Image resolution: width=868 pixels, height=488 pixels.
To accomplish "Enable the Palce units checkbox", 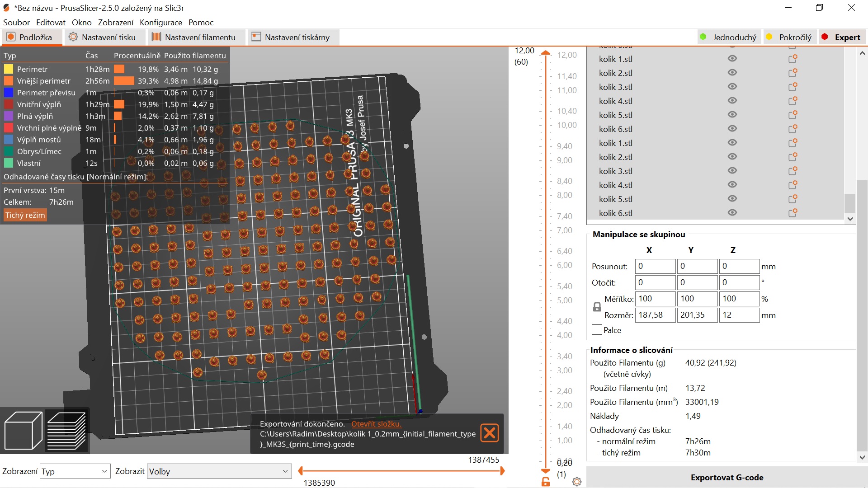I will pyautogui.click(x=597, y=330).
